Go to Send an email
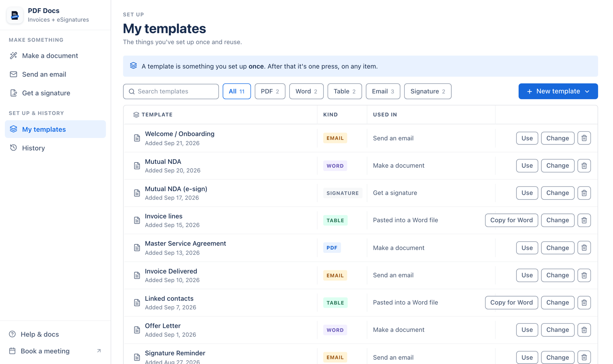 click(x=55, y=74)
